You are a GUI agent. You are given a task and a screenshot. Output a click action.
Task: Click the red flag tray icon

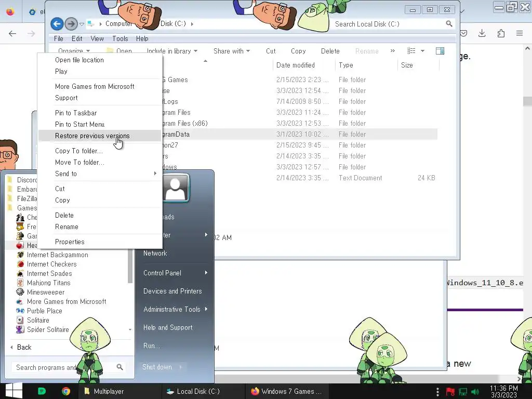(x=450, y=392)
